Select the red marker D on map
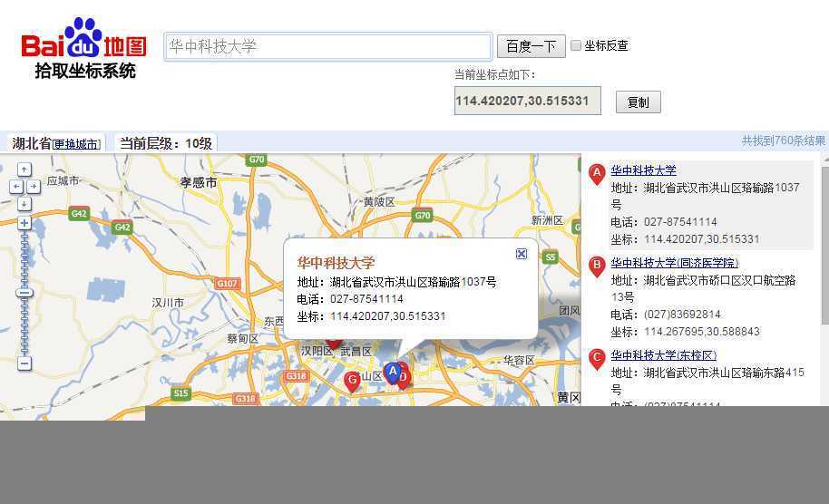The height and width of the screenshot is (504, 829). click(x=404, y=378)
